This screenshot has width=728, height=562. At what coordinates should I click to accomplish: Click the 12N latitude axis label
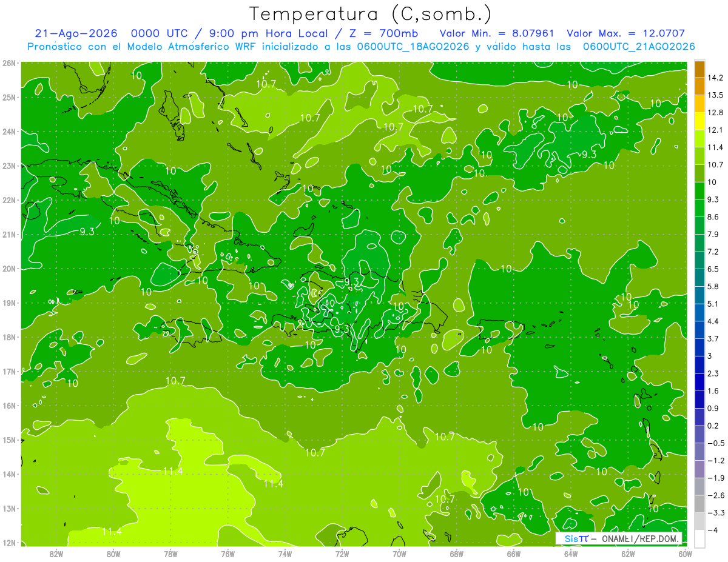9,543
